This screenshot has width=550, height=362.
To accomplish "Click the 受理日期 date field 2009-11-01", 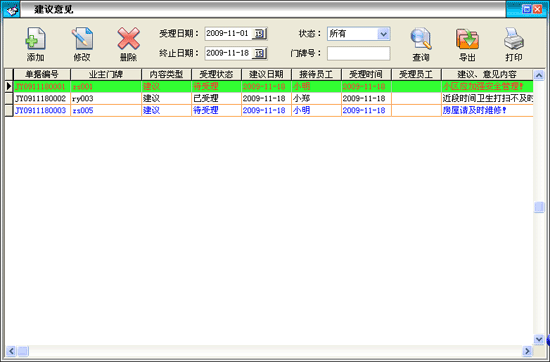I will [x=228, y=34].
